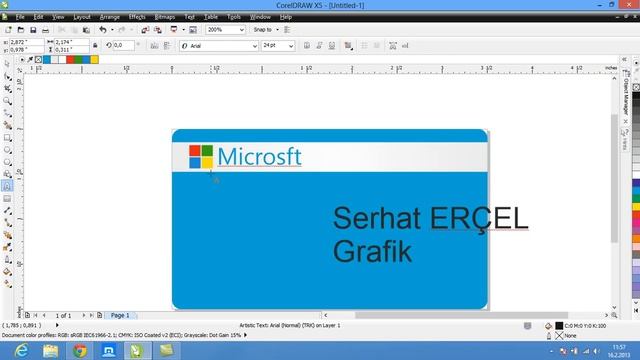Image resolution: width=640 pixels, height=360 pixels.
Task: Mirror text horizontally
Action: pos(154,46)
